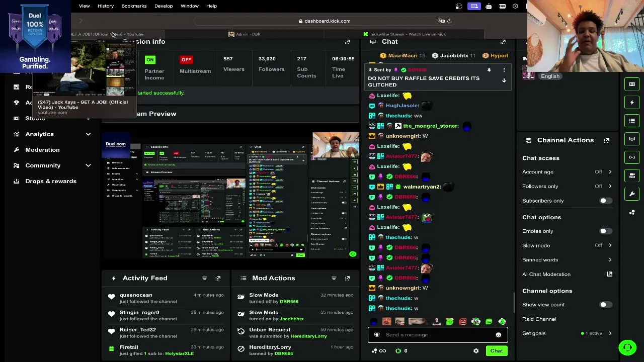Click HereditaryLorry in the Unban Request row
The width and height of the screenshot is (644, 362).
pyautogui.click(x=308, y=336)
